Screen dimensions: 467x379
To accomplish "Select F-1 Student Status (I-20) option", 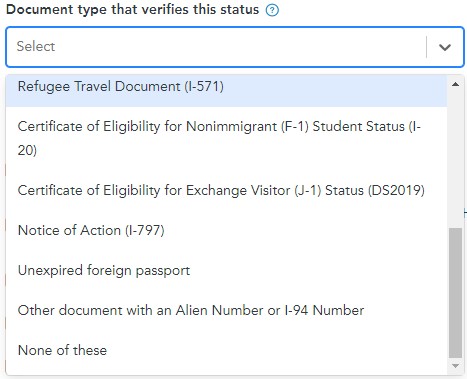I will click(x=226, y=138).
